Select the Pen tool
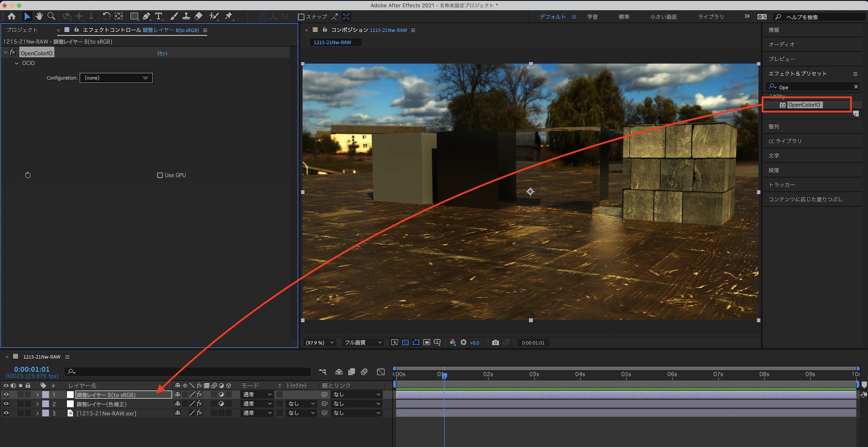Viewport: 868px width, 447px height. (x=146, y=17)
